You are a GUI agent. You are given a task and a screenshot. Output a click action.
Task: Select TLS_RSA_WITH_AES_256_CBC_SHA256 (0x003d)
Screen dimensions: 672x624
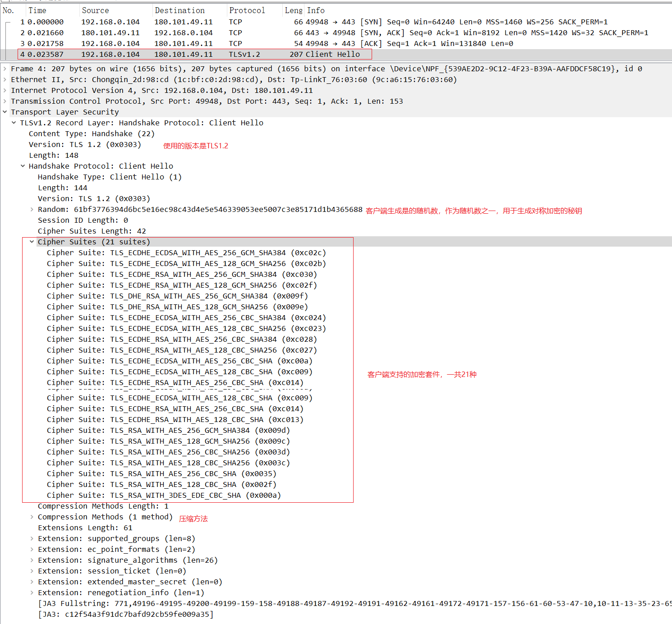point(168,452)
